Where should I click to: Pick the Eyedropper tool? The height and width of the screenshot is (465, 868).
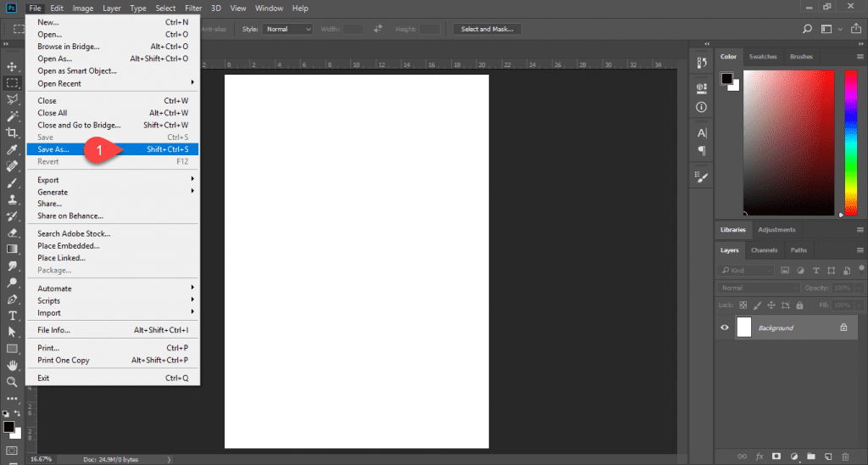[12, 149]
